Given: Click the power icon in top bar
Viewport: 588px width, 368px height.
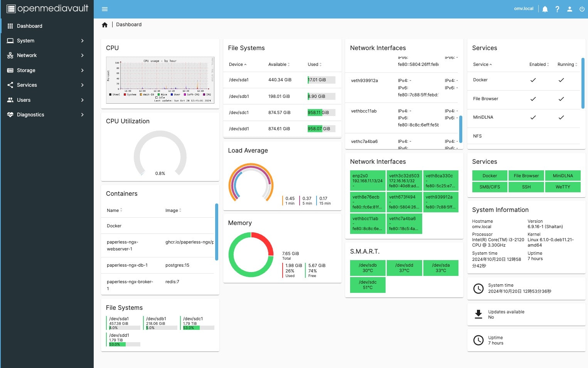Looking at the screenshot, I should point(582,9).
